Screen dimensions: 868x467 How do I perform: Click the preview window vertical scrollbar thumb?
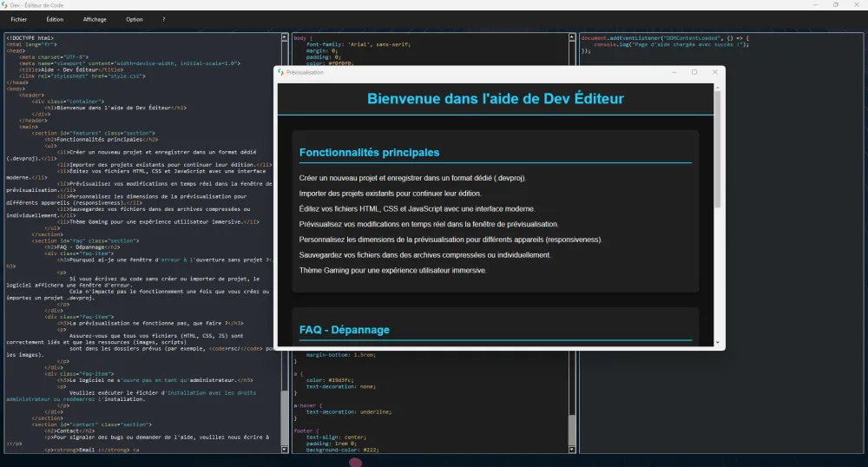(718, 148)
